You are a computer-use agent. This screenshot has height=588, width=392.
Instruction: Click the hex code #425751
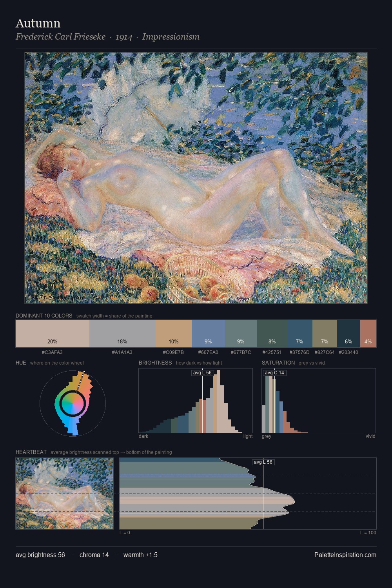pos(272,352)
